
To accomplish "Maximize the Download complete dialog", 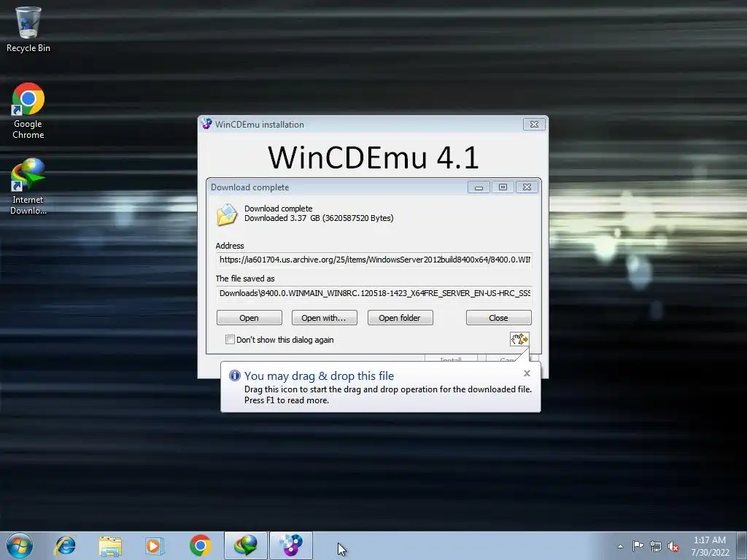I will pos(503,187).
